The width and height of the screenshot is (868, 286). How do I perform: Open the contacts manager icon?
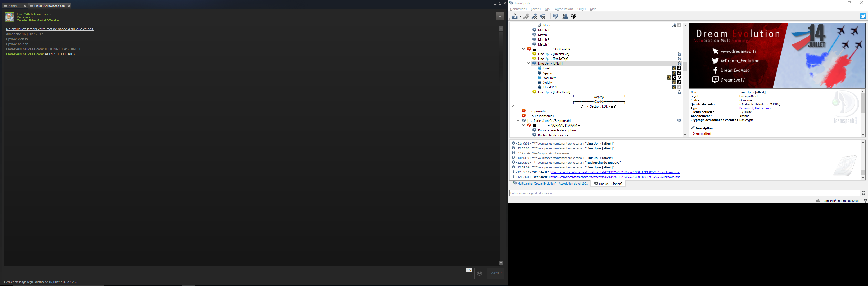tap(565, 16)
